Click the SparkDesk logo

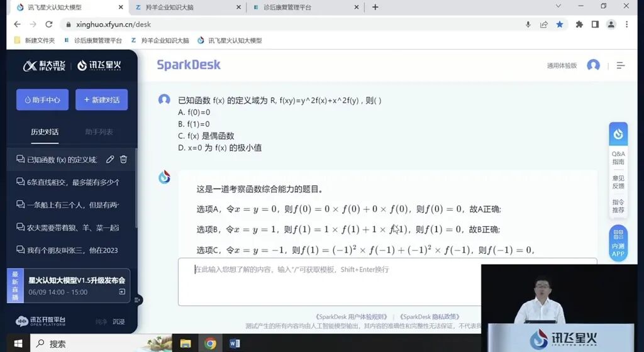pos(189,65)
